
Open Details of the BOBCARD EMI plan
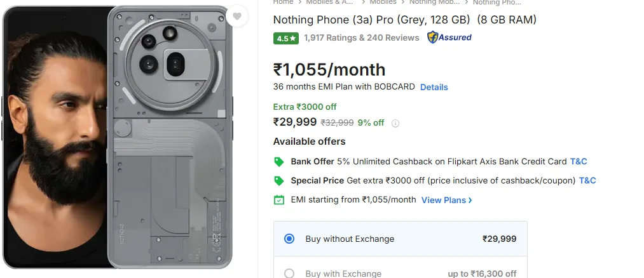click(434, 87)
